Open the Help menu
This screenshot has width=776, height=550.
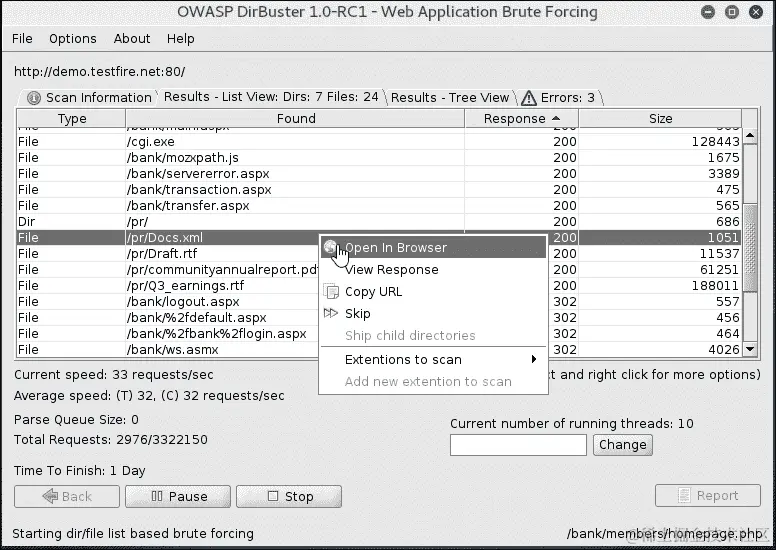[x=181, y=39]
